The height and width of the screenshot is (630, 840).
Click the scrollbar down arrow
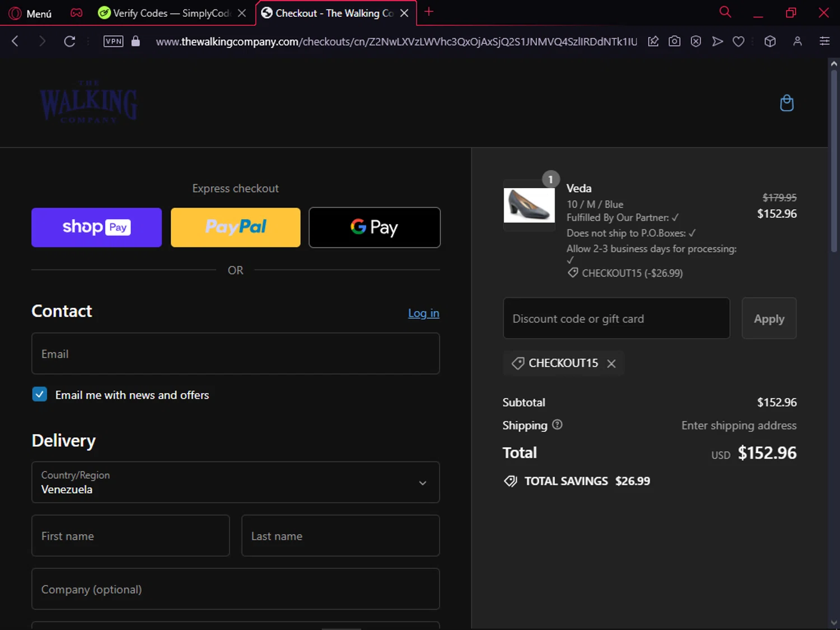(834, 623)
